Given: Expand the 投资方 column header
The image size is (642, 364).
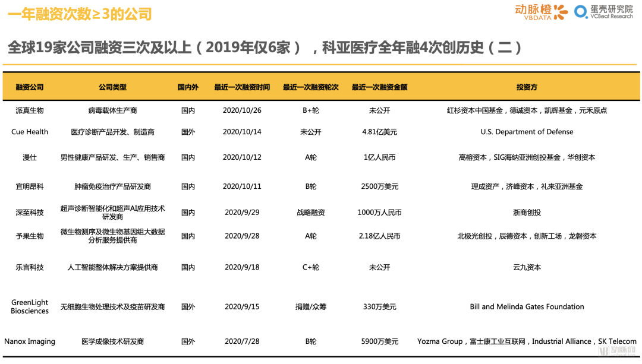Looking at the screenshot, I should tap(527, 87).
